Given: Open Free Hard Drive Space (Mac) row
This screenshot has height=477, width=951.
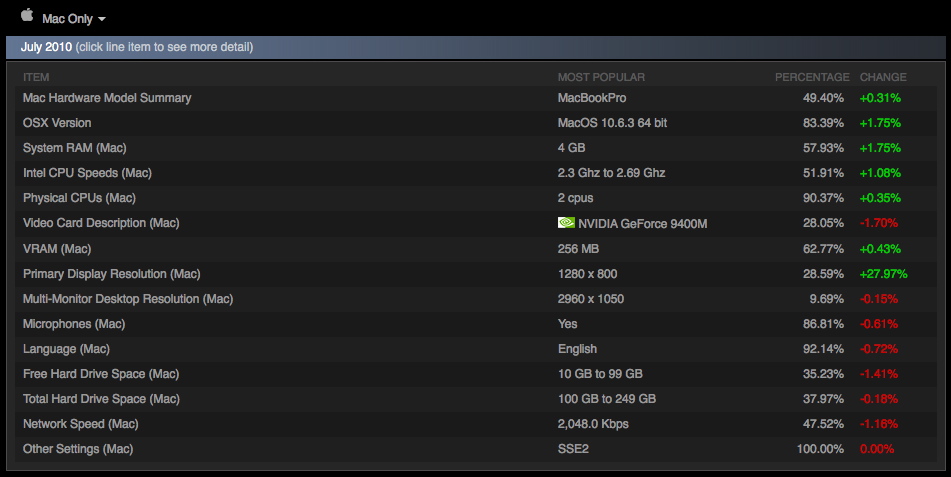Looking at the screenshot, I should coord(476,374).
